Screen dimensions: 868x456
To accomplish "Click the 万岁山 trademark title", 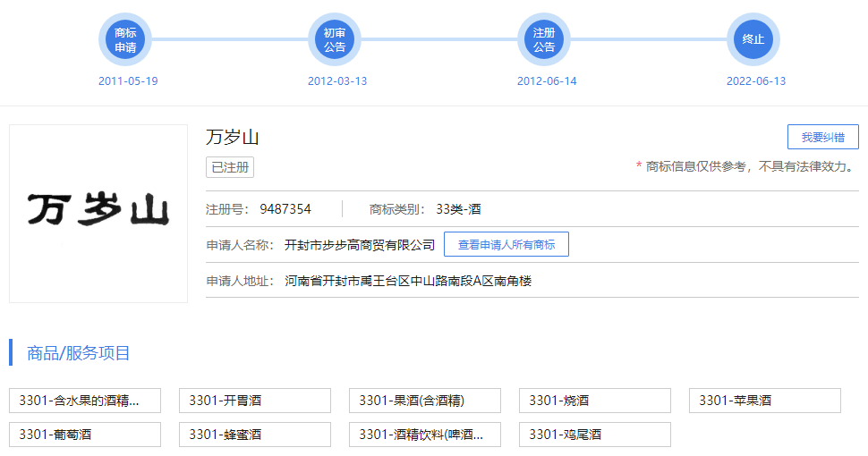I will tap(233, 137).
